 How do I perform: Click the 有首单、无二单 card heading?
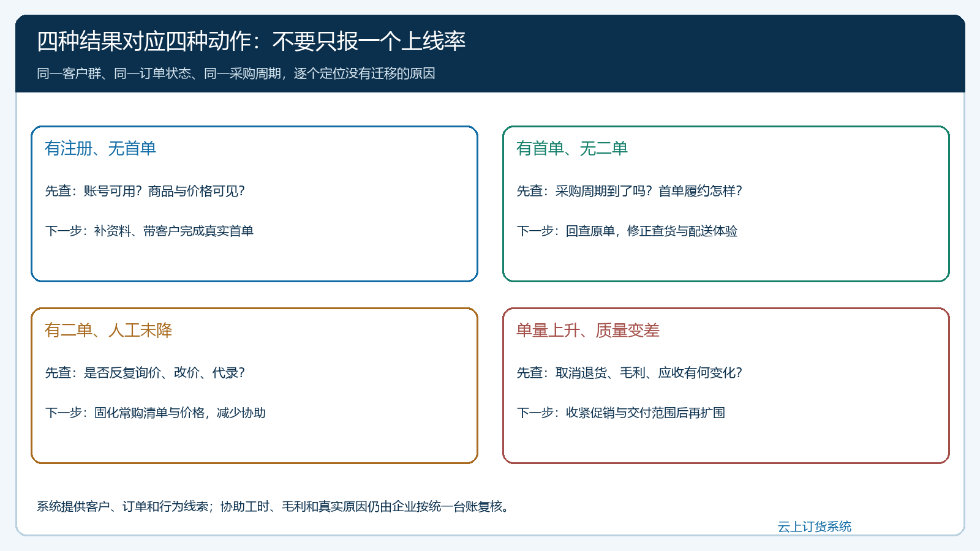572,148
